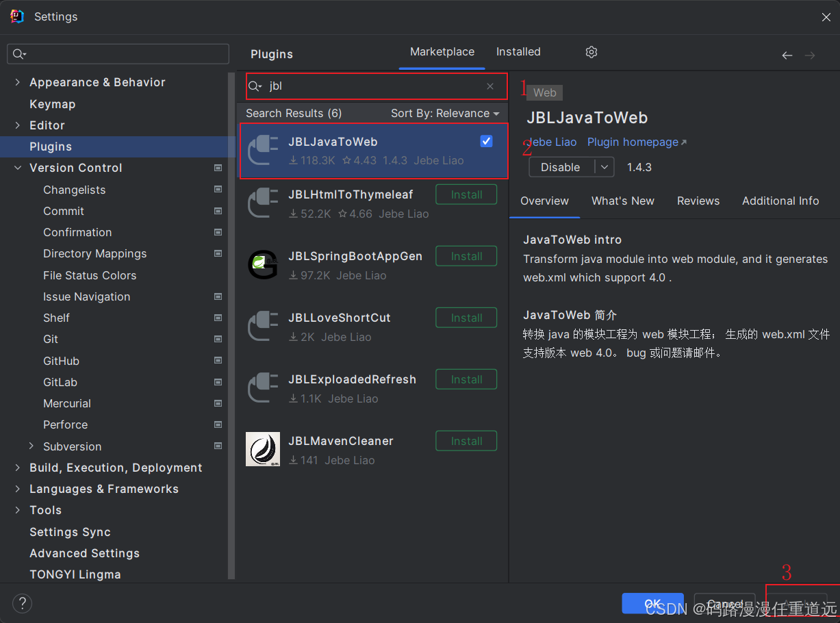Click the plugin search field containing jbl
Viewport: 840px width, 623px height.
tap(377, 86)
